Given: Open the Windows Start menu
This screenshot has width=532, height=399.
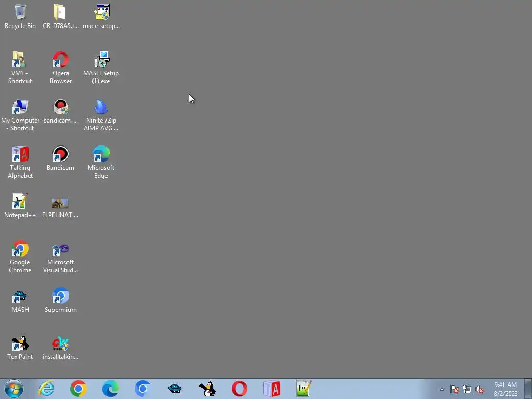Looking at the screenshot, I should click(x=14, y=389).
